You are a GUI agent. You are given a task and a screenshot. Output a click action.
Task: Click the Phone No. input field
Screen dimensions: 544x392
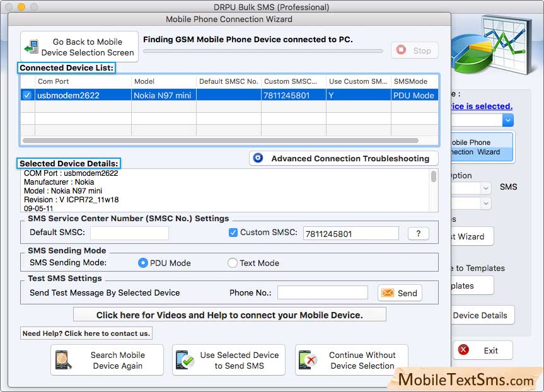click(x=323, y=292)
